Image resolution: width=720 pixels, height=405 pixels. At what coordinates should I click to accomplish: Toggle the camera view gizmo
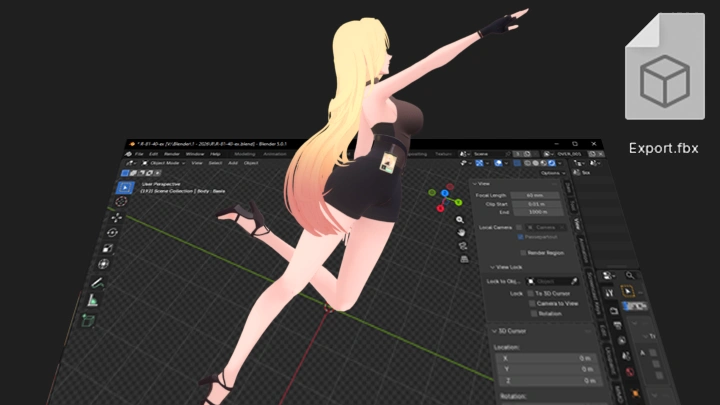click(462, 247)
